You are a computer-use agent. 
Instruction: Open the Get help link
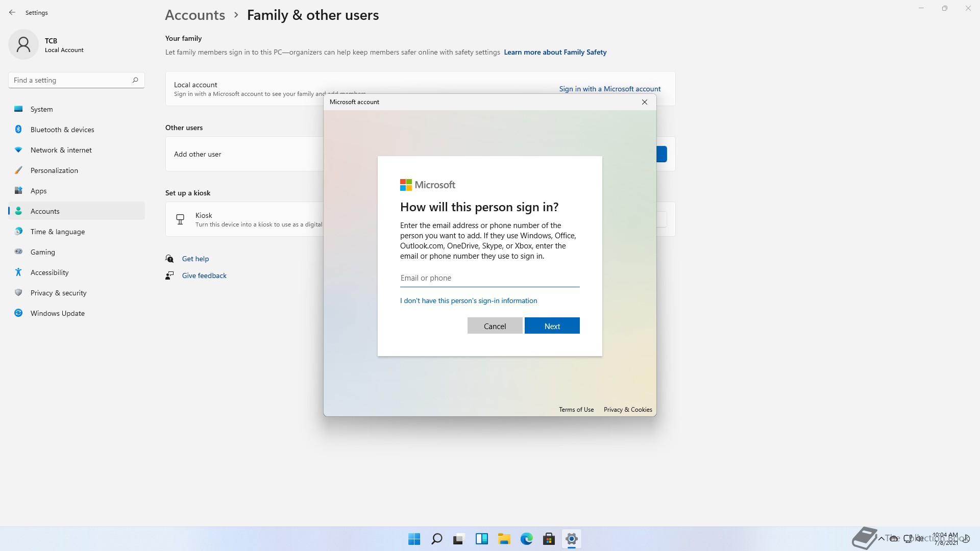[x=195, y=259]
